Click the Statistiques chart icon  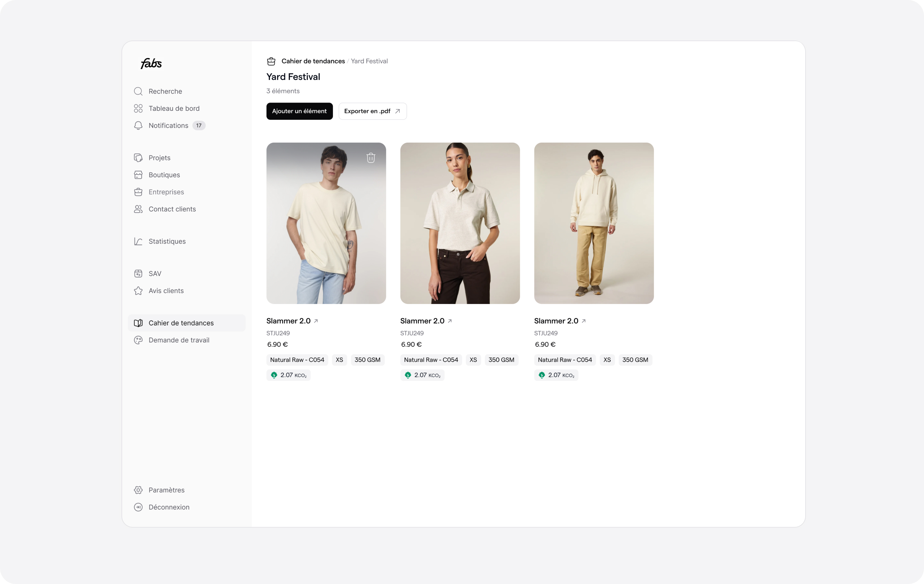(138, 241)
